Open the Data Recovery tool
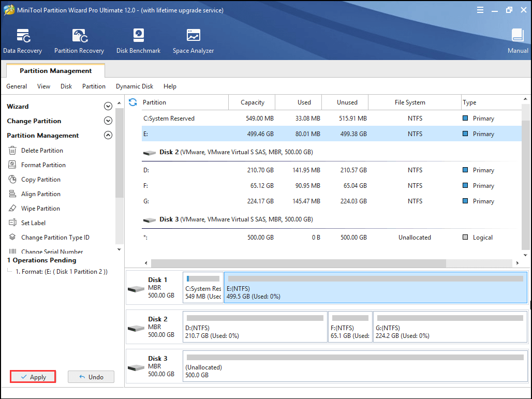 tap(22, 41)
